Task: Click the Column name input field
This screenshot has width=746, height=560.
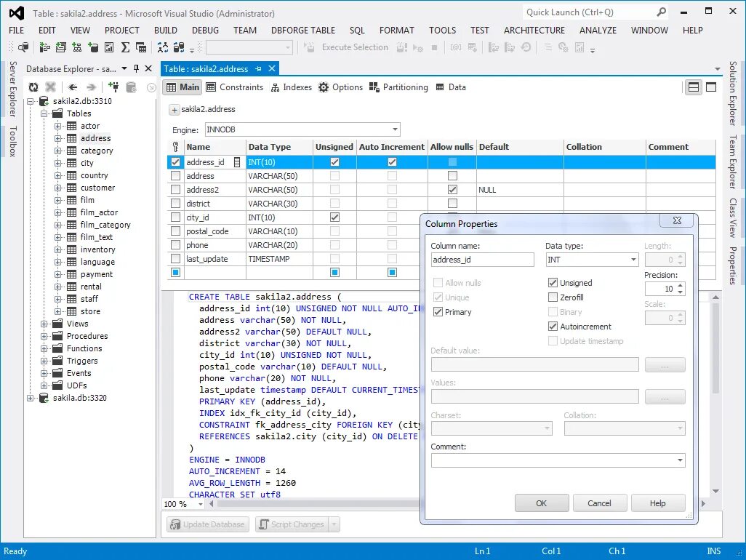Action: 482,260
